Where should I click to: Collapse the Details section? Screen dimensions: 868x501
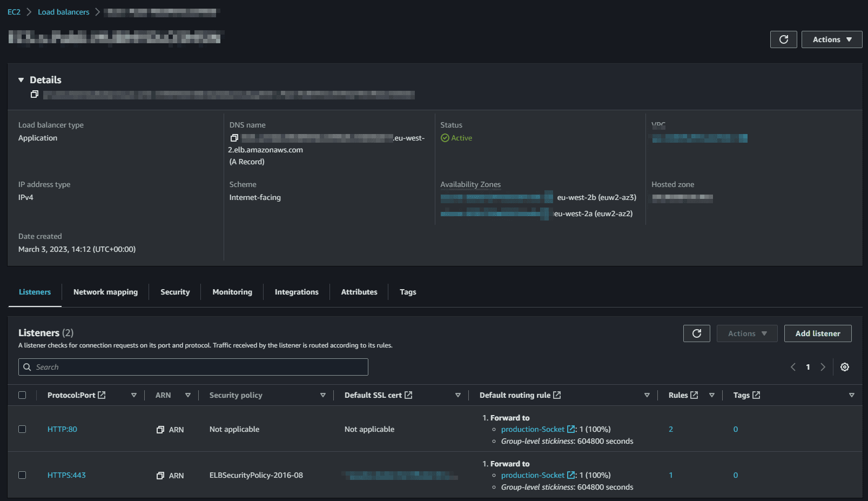(x=21, y=80)
